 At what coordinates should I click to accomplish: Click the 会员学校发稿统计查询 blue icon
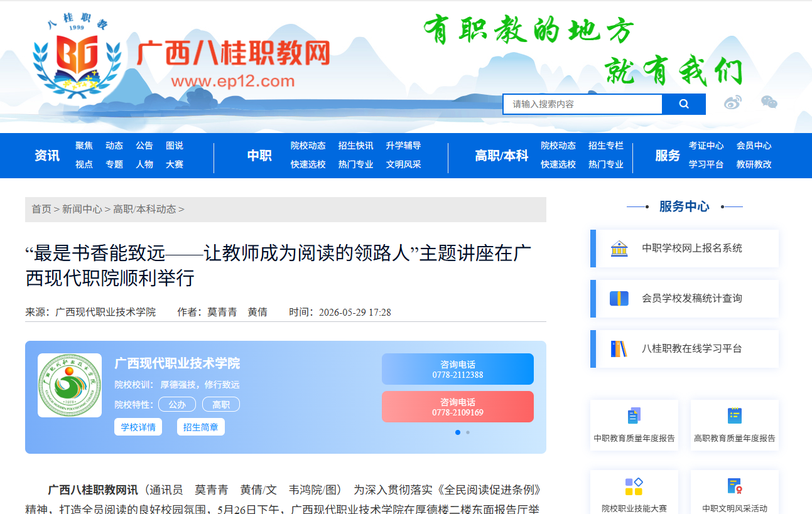(619, 299)
